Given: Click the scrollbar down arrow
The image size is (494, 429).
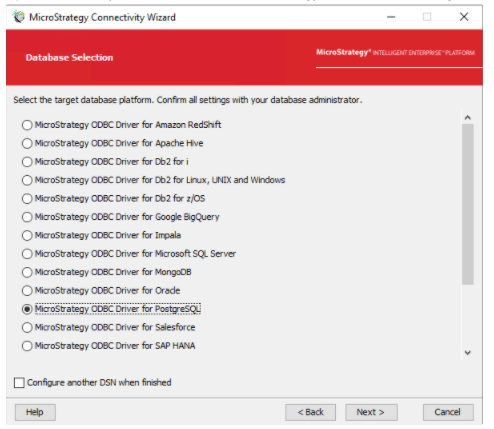Looking at the screenshot, I should (468, 353).
